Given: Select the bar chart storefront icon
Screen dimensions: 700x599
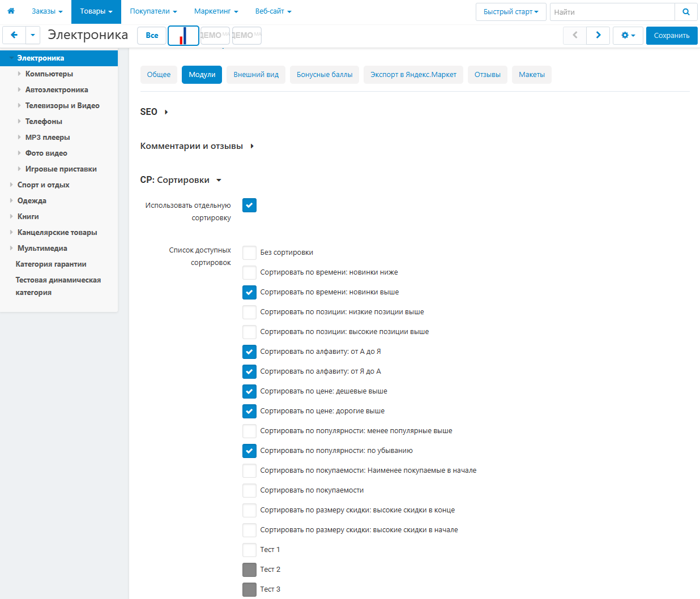Looking at the screenshot, I should click(x=183, y=36).
